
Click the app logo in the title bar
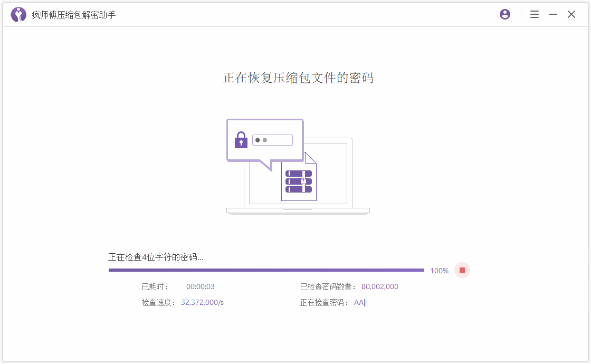[x=18, y=14]
